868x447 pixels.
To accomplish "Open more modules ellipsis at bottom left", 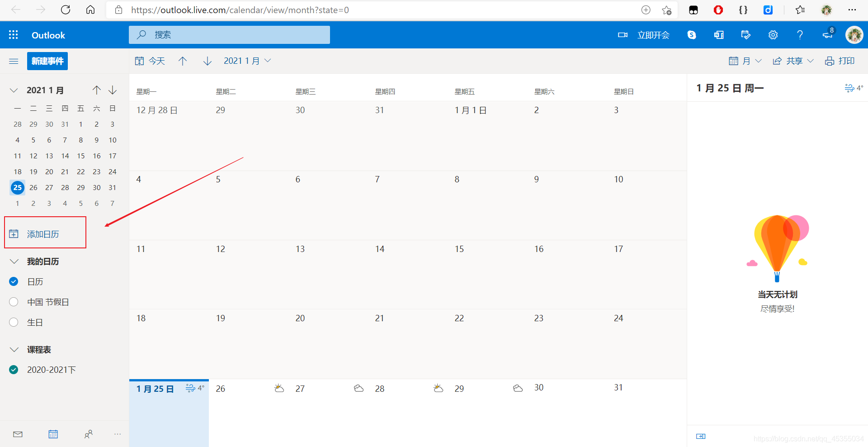I will [118, 434].
